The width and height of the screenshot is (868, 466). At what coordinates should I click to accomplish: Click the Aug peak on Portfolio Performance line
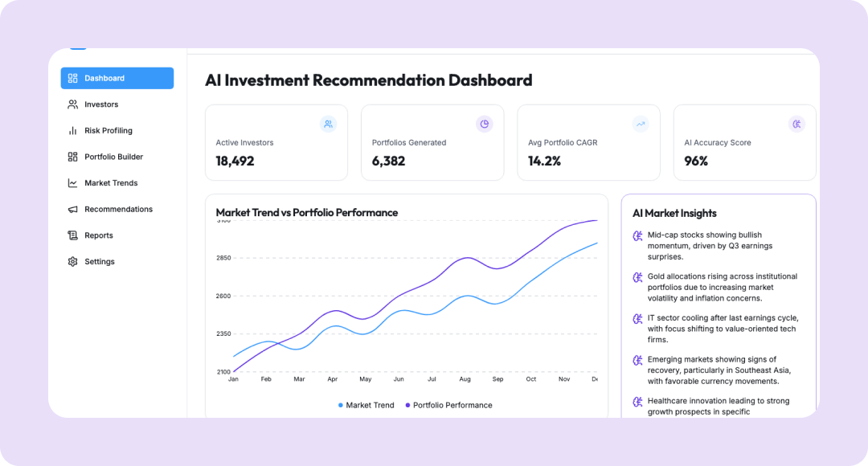[x=466, y=258]
